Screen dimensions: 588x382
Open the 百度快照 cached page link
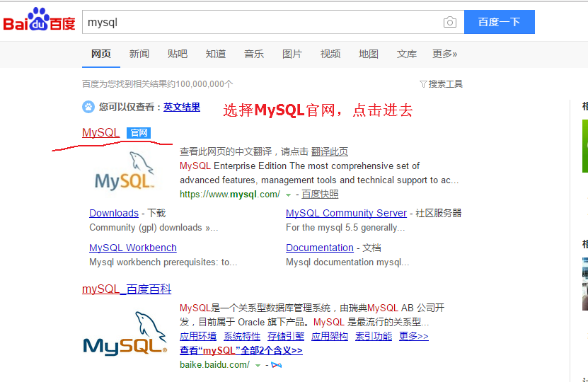click(320, 195)
